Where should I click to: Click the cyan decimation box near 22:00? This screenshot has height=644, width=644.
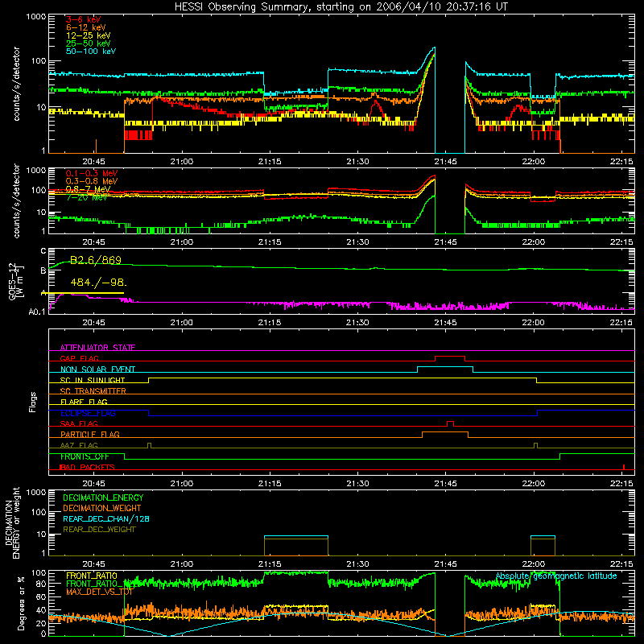click(x=543, y=536)
